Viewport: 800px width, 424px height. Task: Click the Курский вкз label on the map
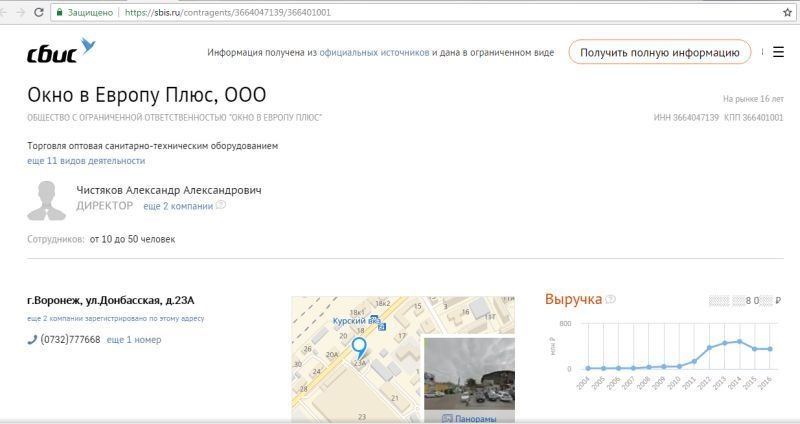tap(357, 321)
